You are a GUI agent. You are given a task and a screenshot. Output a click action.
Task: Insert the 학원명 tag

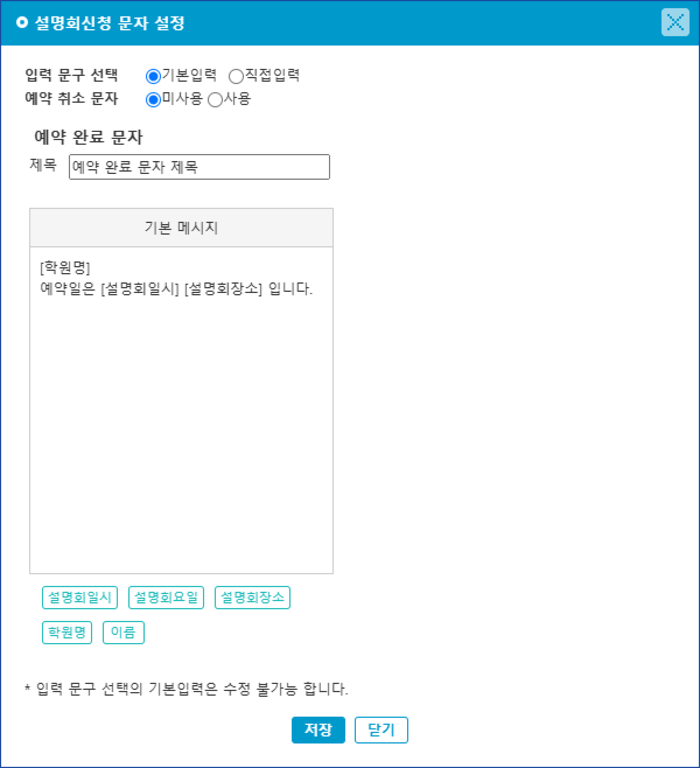click(x=67, y=632)
